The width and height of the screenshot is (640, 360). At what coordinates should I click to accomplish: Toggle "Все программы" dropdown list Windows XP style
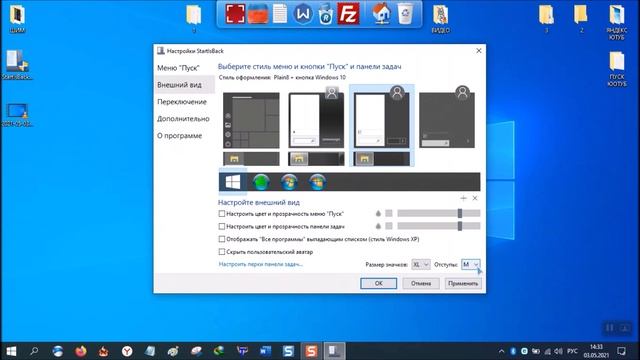point(222,239)
